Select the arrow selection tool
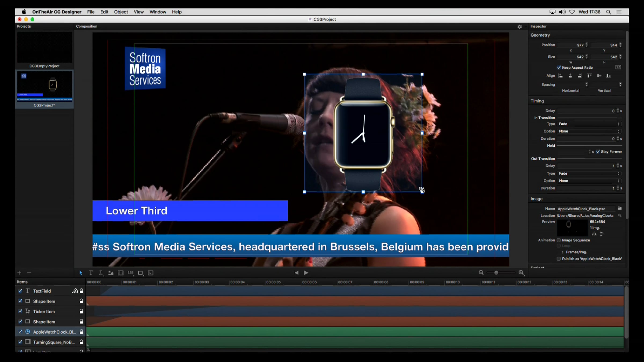The width and height of the screenshot is (644, 362). [x=81, y=273]
